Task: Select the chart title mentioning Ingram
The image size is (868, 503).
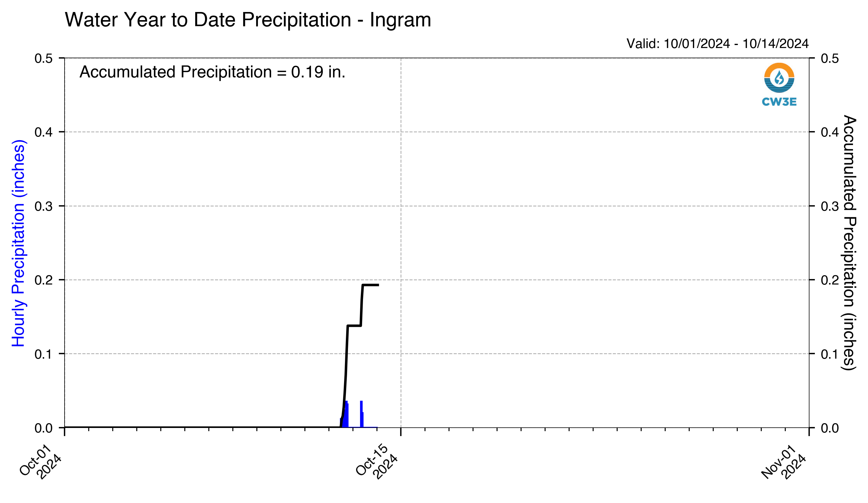Action: 248,20
